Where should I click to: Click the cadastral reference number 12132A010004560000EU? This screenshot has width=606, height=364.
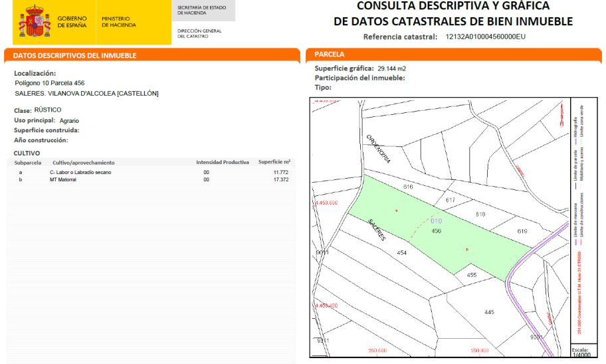pos(486,37)
